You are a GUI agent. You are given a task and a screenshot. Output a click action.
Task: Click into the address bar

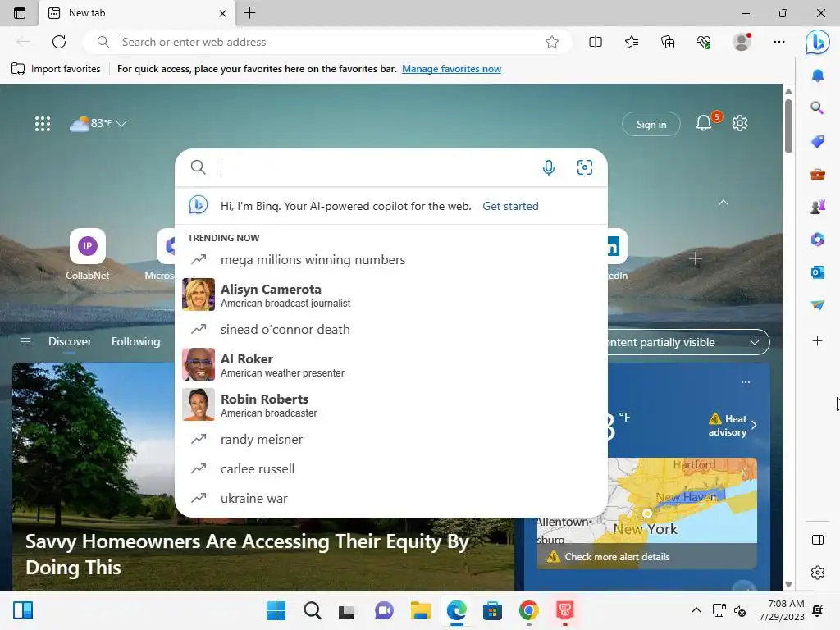326,42
